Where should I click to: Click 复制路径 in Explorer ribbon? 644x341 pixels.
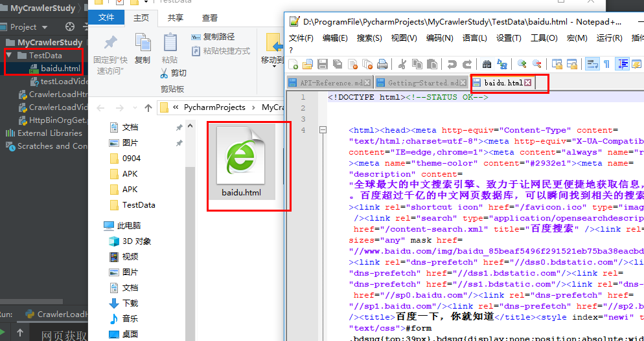tap(213, 37)
